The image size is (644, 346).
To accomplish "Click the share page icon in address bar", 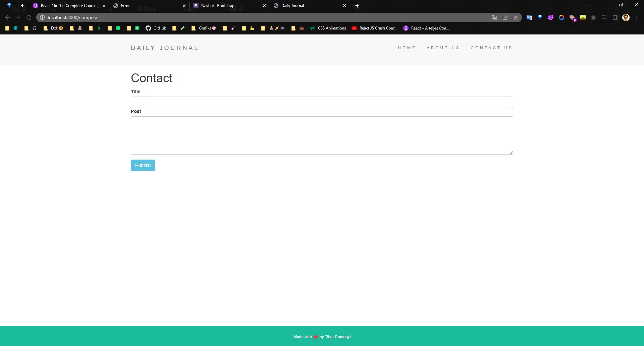I will click(x=505, y=17).
